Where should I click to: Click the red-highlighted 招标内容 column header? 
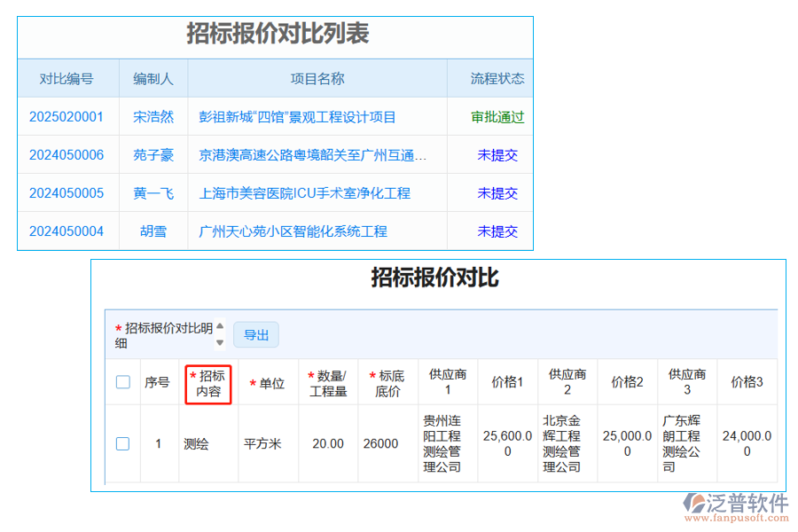(208, 381)
